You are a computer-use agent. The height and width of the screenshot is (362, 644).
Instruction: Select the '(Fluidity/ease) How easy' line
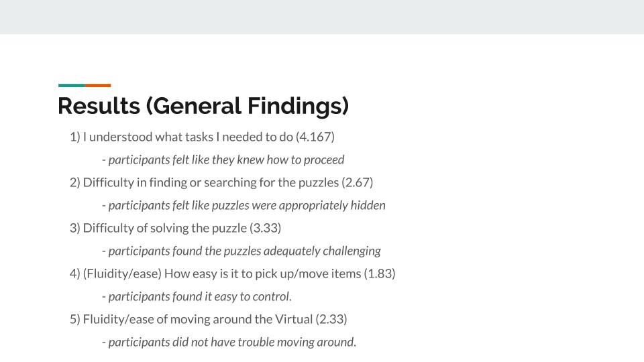(233, 274)
